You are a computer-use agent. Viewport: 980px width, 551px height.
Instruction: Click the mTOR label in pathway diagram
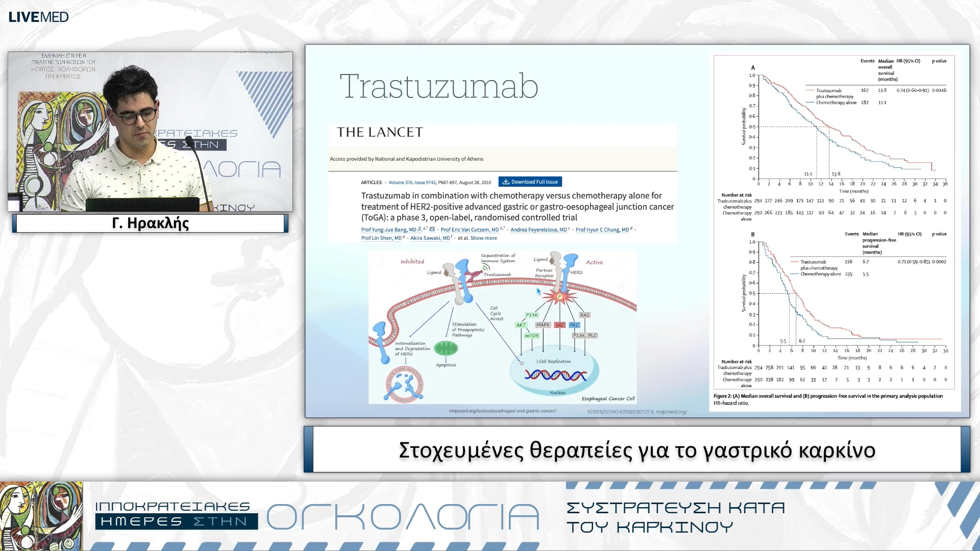tap(531, 336)
